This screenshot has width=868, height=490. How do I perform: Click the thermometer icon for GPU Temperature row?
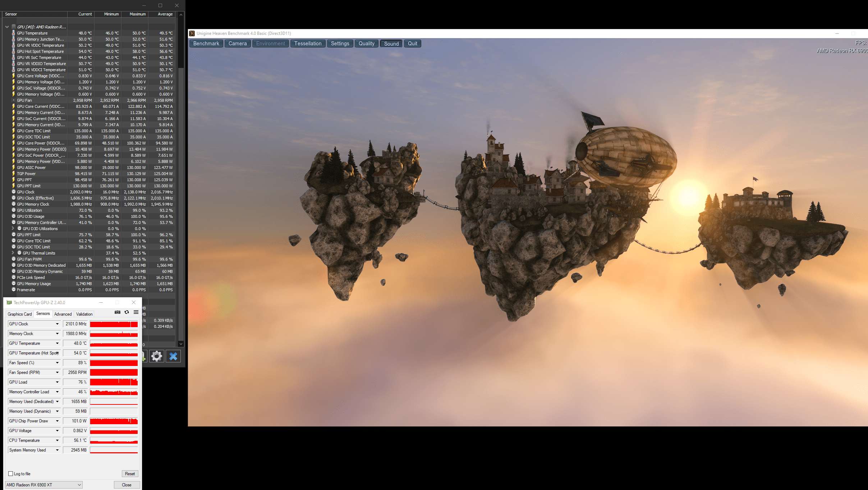click(x=14, y=33)
